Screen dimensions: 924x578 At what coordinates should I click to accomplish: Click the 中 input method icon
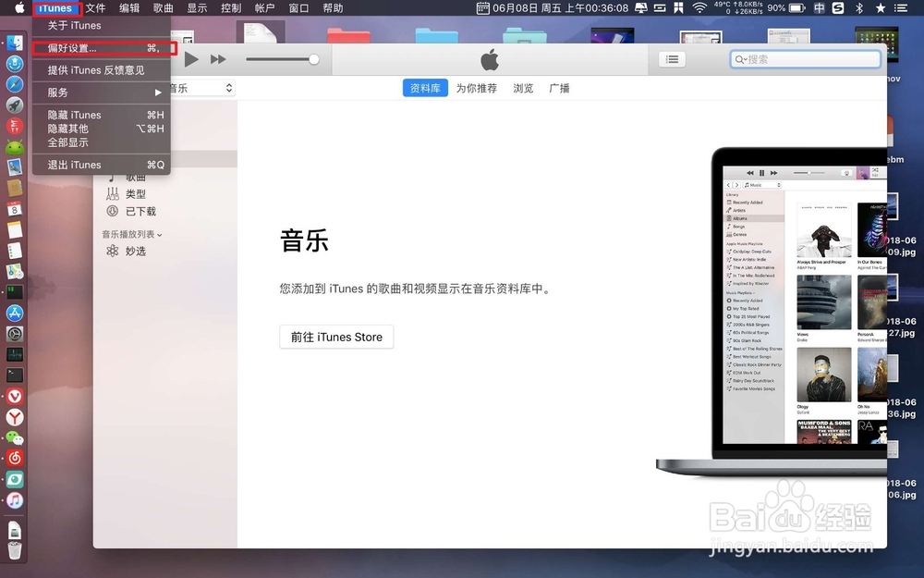click(x=819, y=7)
